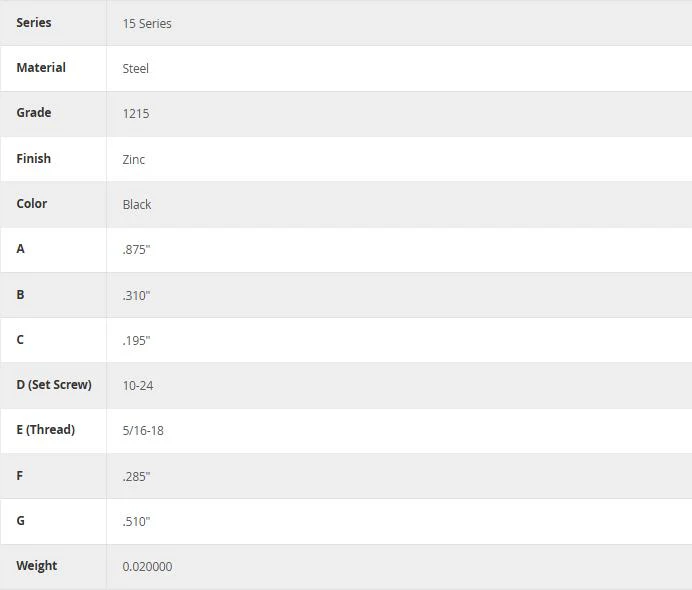Select the Steel material value
The height and width of the screenshot is (590, 692).
[x=135, y=68]
